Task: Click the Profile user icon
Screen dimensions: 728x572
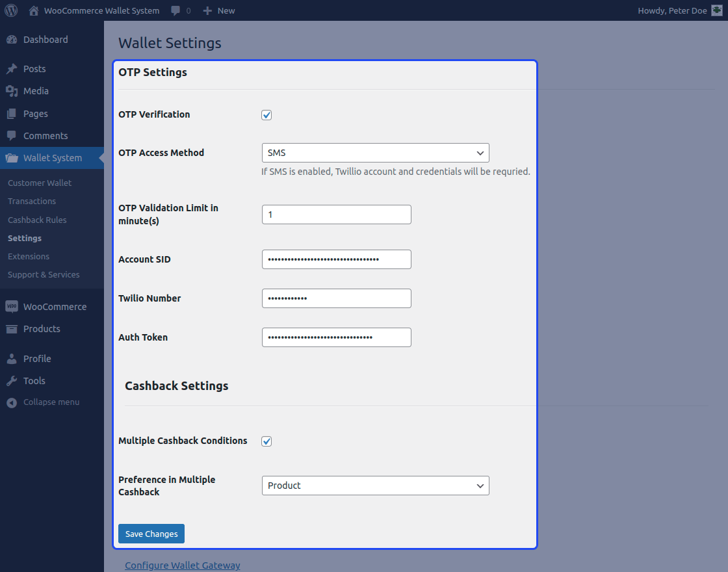Action: point(12,358)
